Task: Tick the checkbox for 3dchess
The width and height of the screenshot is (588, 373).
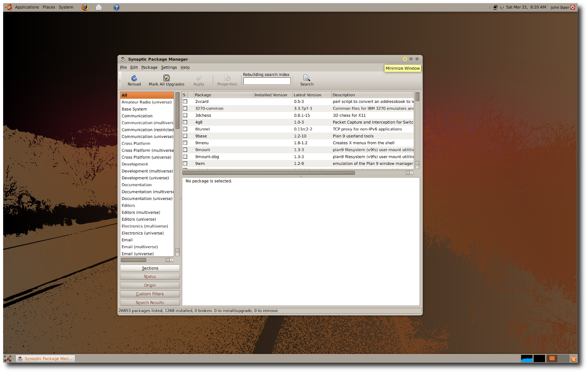Action: pos(185,115)
